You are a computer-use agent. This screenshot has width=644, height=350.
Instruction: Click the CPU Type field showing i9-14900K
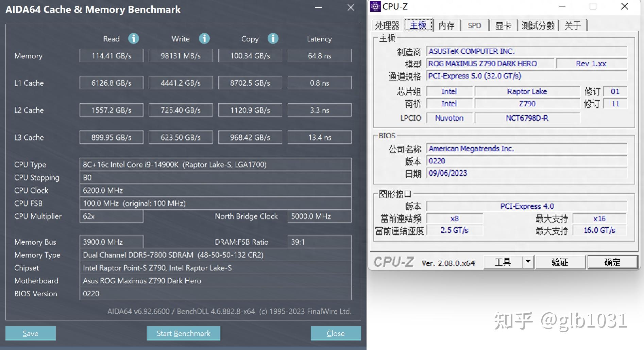216,164
